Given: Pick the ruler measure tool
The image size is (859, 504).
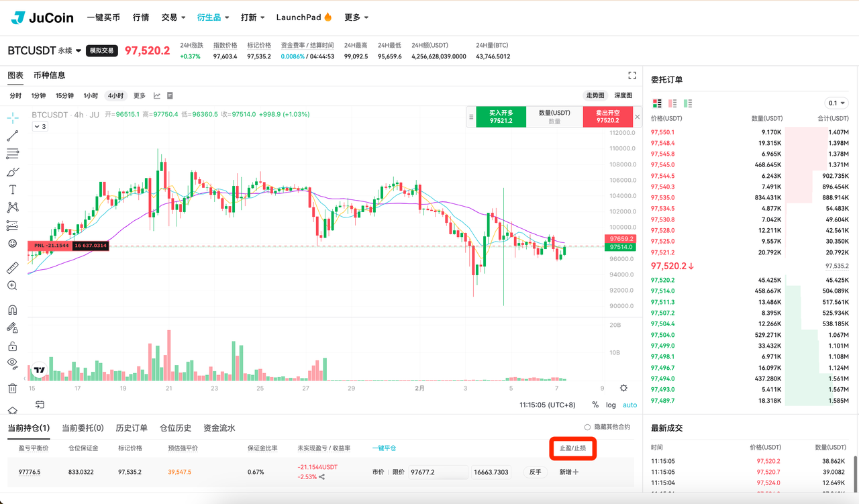Looking at the screenshot, I should tap(12, 268).
